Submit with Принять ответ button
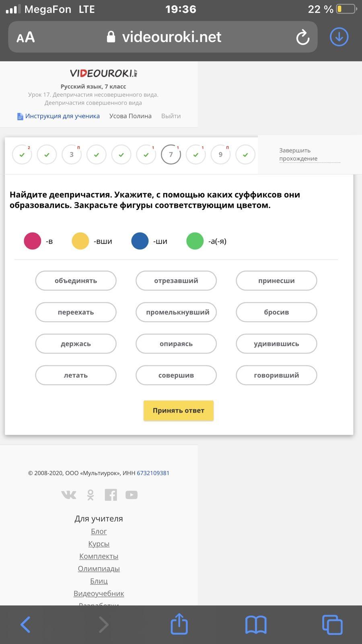This screenshot has width=362, height=644. pos(179,411)
